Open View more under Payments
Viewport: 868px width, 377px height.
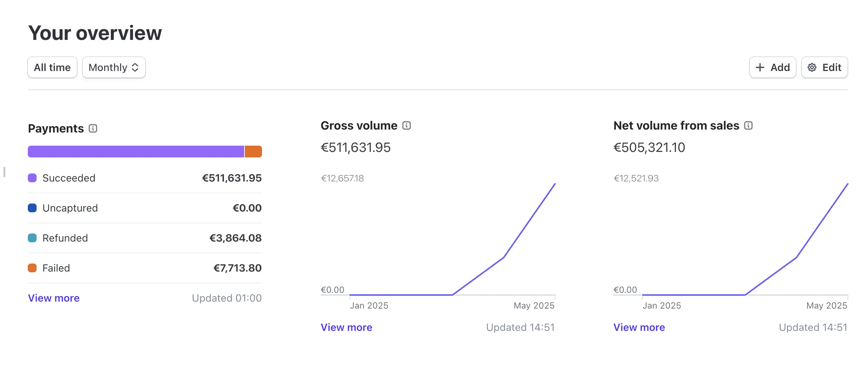click(54, 298)
